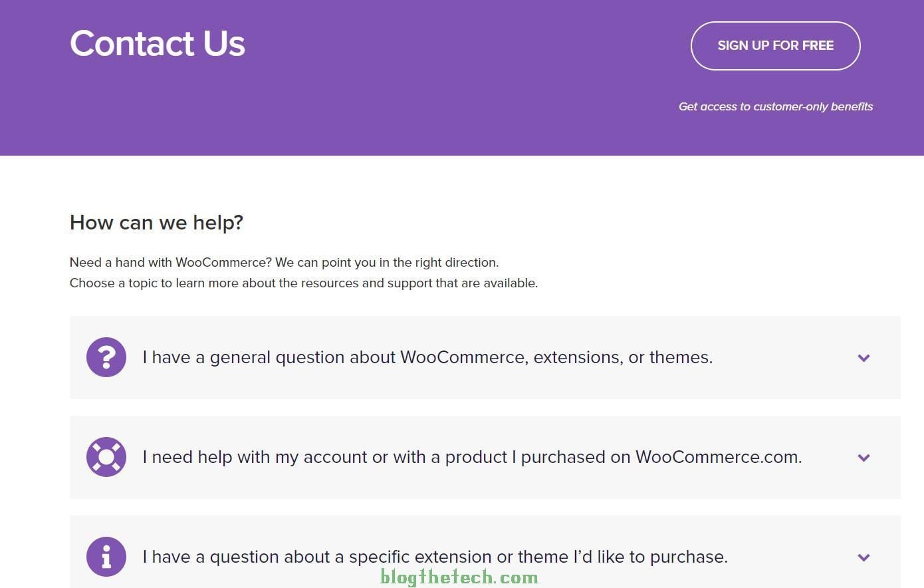Expand the specific extension question chevron

point(864,557)
